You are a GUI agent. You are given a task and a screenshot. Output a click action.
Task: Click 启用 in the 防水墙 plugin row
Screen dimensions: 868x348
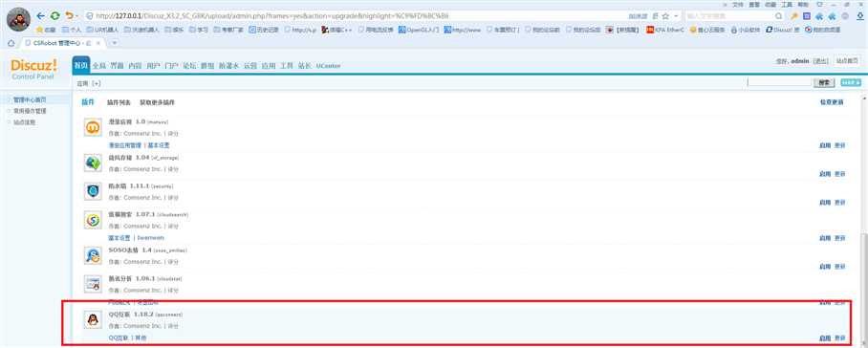[x=825, y=203]
